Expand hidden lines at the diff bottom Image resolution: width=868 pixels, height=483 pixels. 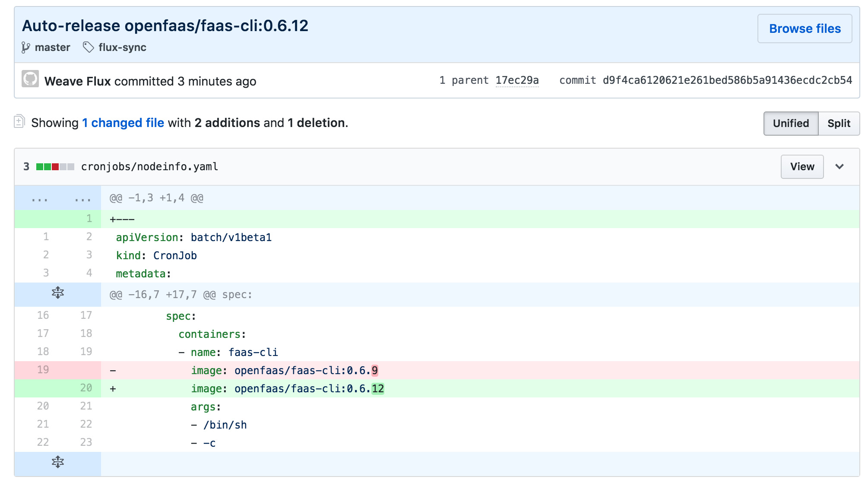click(x=58, y=463)
